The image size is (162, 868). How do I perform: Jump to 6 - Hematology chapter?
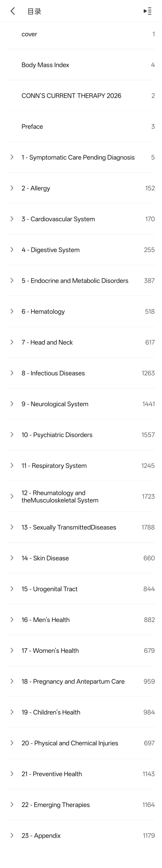[x=81, y=311]
